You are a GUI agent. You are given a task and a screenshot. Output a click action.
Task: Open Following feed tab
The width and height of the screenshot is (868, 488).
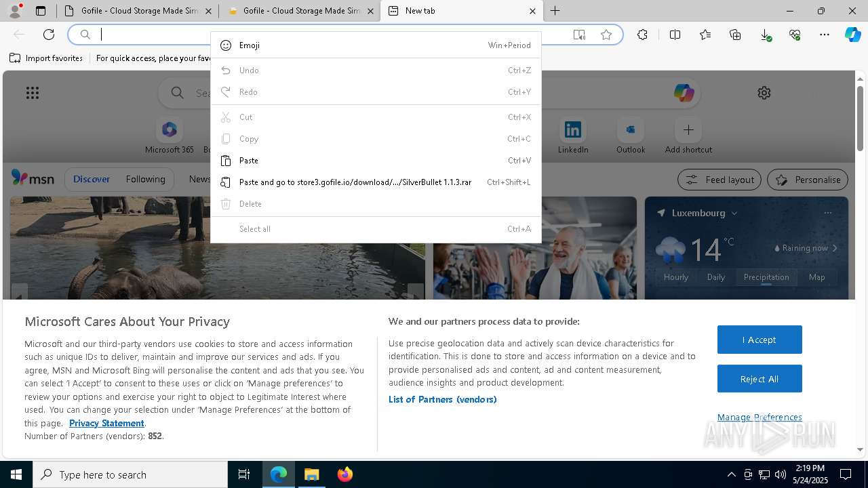pos(145,179)
